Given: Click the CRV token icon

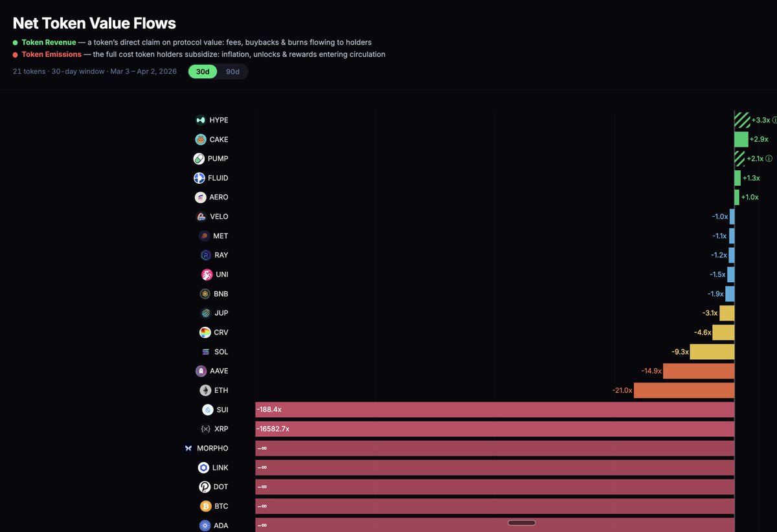Looking at the screenshot, I should (205, 333).
